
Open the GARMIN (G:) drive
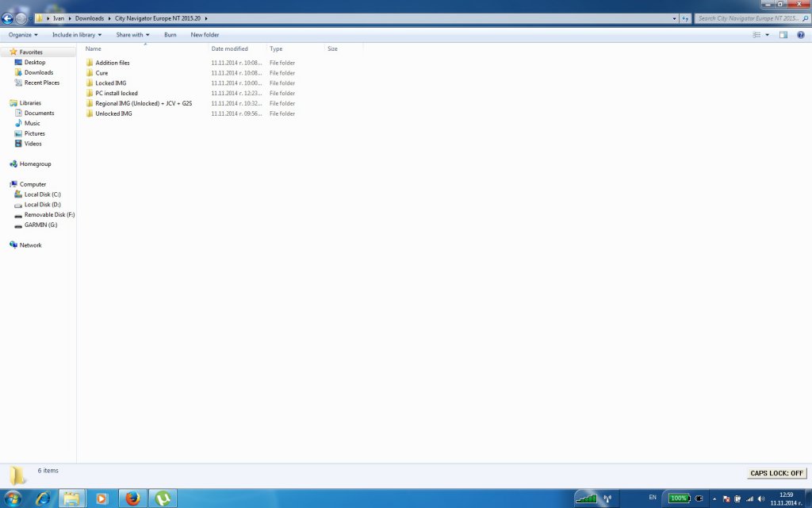point(40,225)
